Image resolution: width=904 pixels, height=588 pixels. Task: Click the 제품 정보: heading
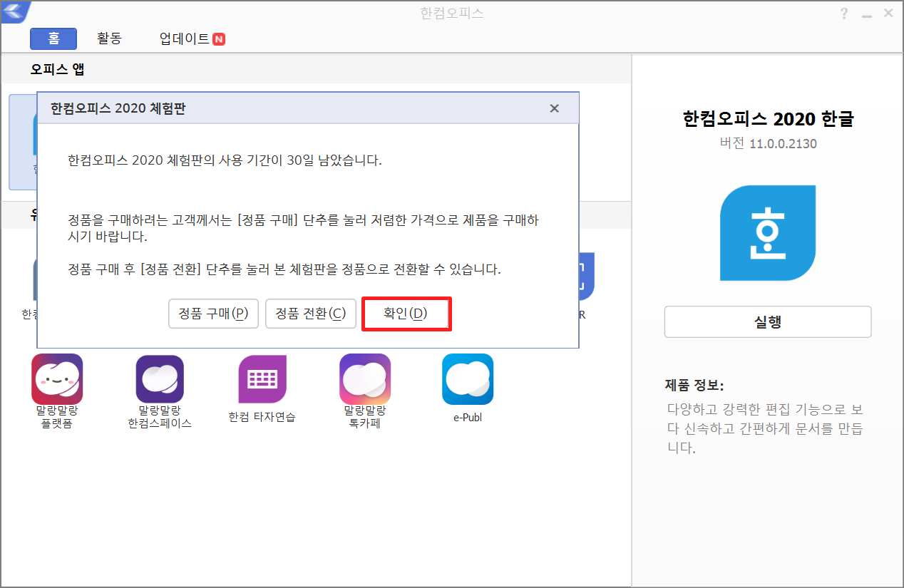694,386
